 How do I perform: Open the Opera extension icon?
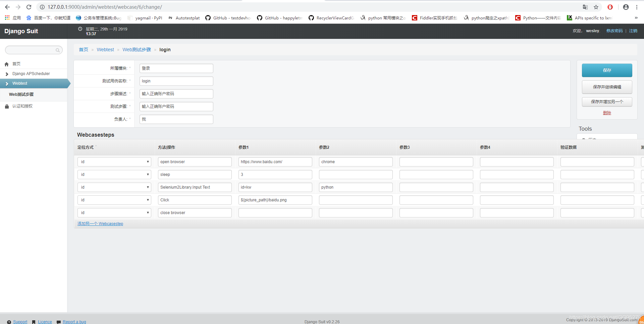pos(610,7)
